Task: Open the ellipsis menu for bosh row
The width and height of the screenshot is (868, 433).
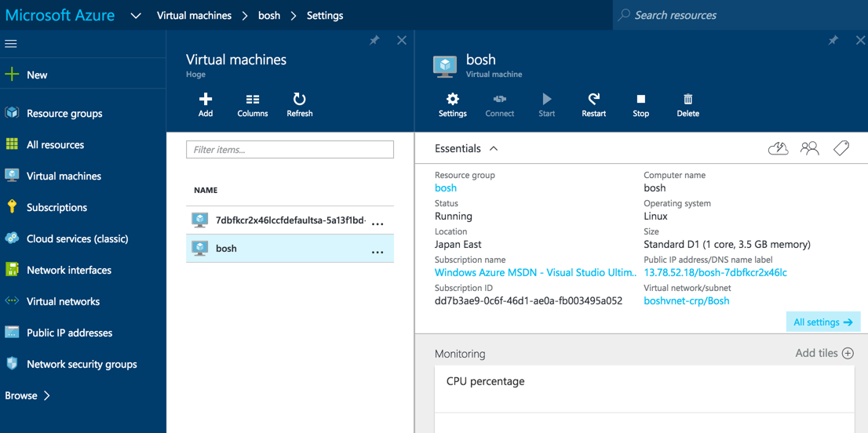Action: [377, 252]
